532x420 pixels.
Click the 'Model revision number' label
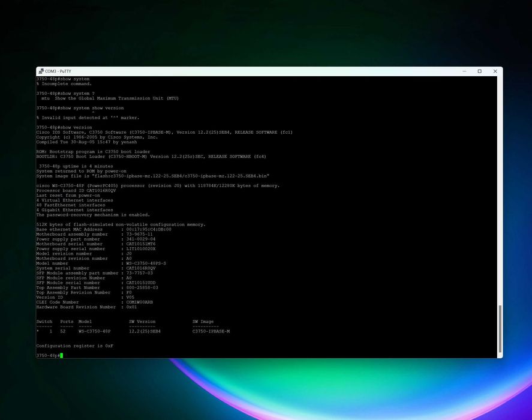pyautogui.click(x=64, y=254)
